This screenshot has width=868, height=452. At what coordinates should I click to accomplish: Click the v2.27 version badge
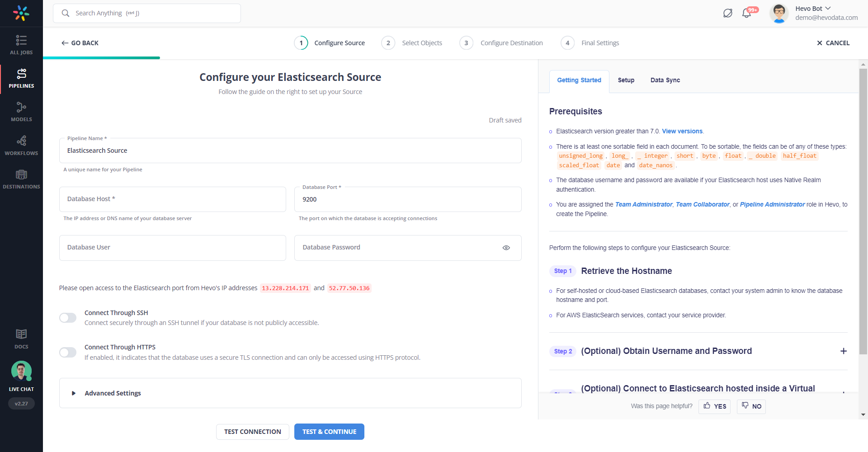coord(21,404)
